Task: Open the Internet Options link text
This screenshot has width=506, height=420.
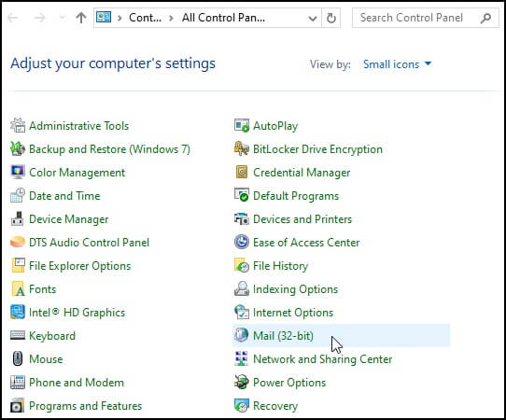Action: (293, 313)
